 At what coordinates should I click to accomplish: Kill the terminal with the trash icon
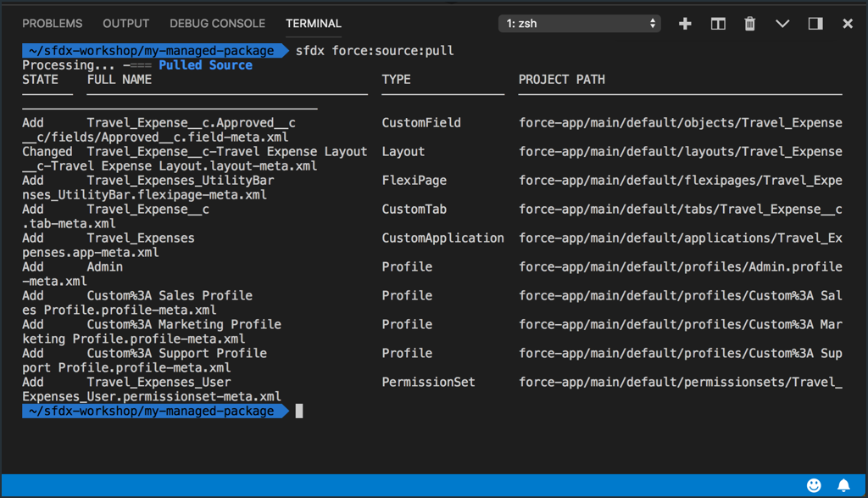750,24
